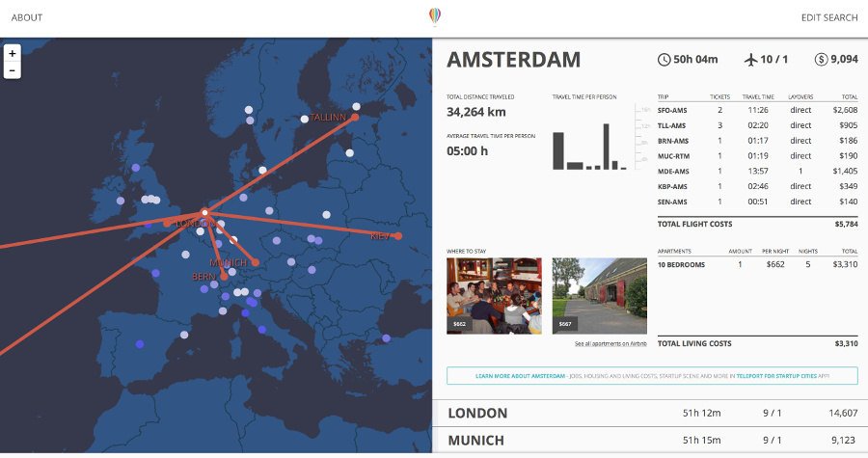Zoom in the map with plus button
The width and height of the screenshot is (868, 458).
(x=13, y=53)
